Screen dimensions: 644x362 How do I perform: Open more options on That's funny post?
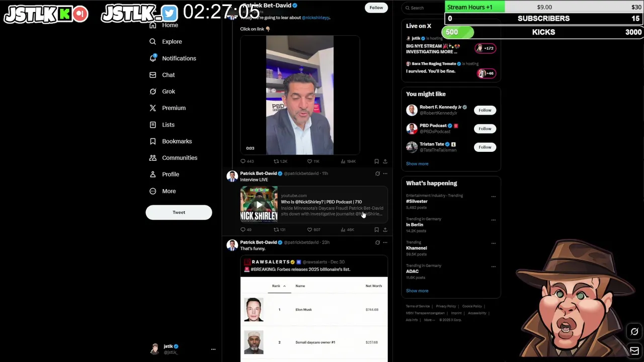385,242
